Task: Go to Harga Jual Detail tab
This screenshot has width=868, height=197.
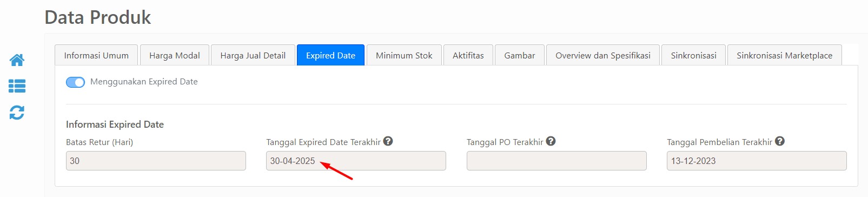Action: [x=253, y=55]
